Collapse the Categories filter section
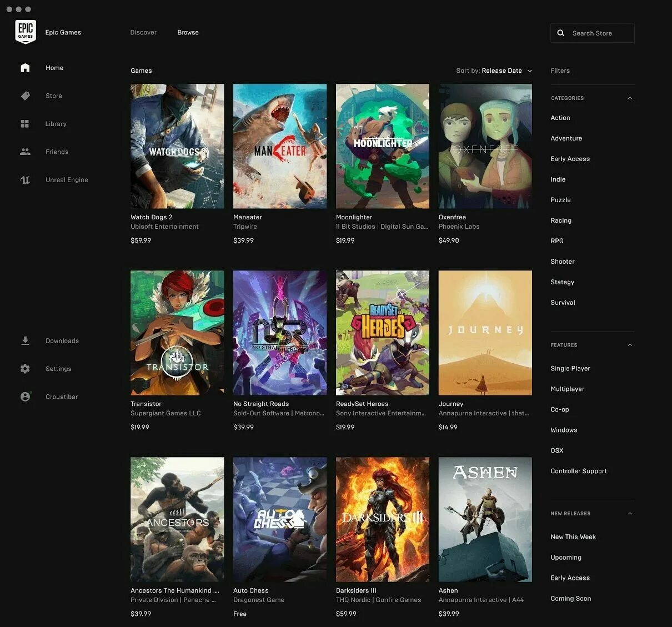Image resolution: width=672 pixels, height=627 pixels. pyautogui.click(x=630, y=98)
